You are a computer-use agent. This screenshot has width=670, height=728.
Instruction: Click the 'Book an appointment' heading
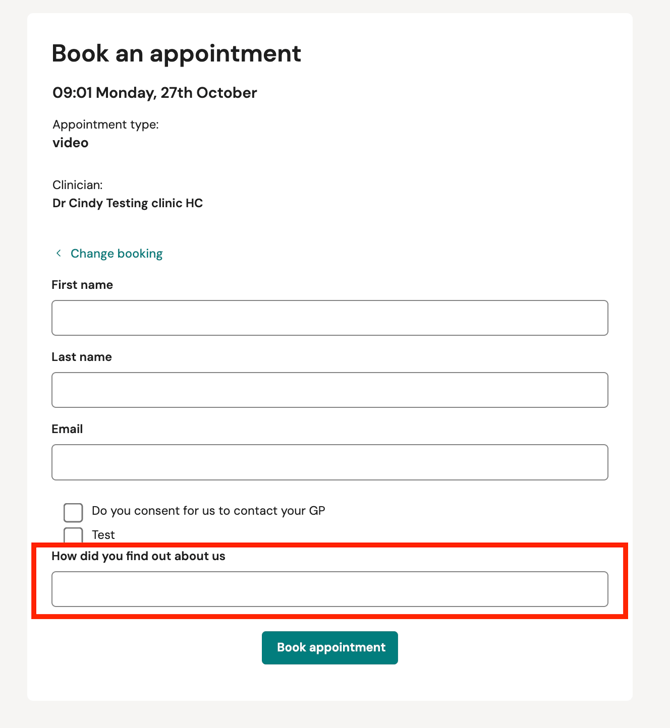[x=176, y=54]
